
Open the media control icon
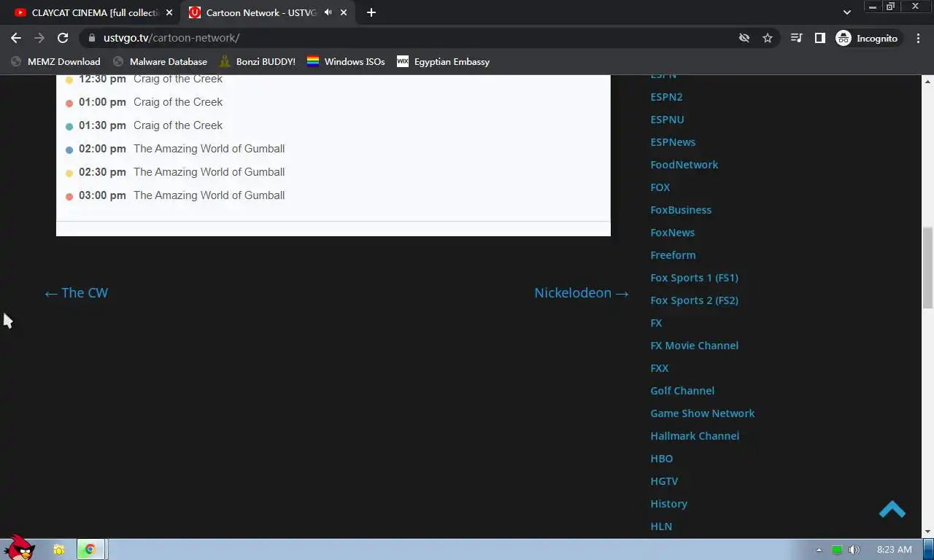click(x=797, y=38)
